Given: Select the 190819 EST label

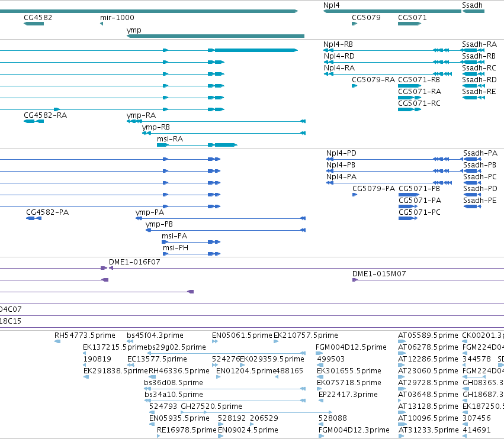Looking at the screenshot, I should (x=97, y=359).
